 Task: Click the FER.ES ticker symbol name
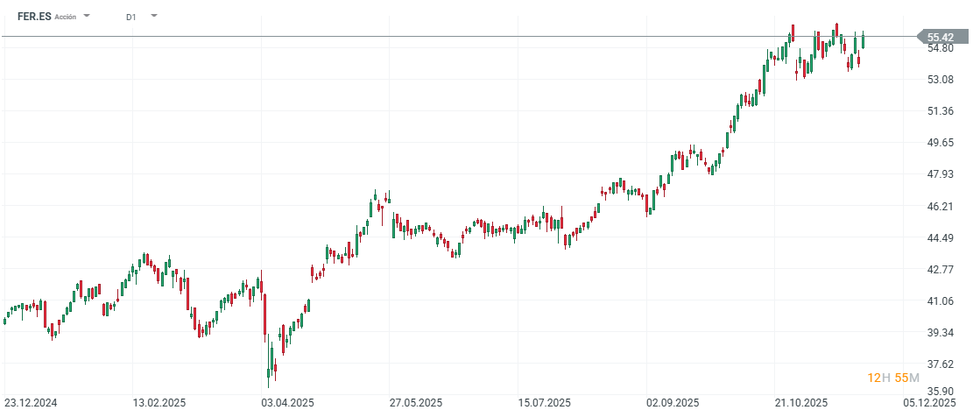pos(33,17)
